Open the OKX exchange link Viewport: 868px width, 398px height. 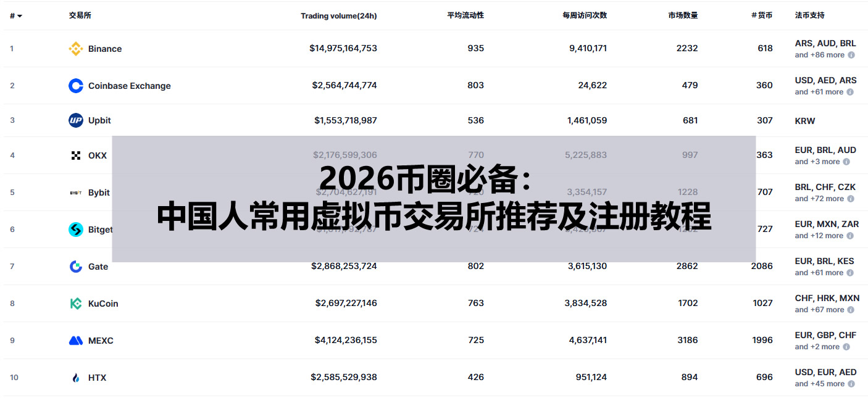click(x=98, y=155)
